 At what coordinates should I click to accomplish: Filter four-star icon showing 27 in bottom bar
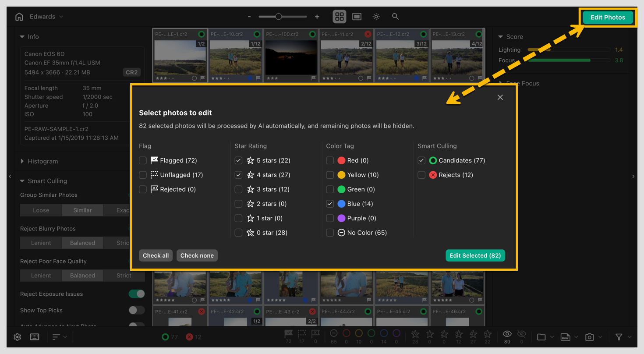tap(473, 336)
